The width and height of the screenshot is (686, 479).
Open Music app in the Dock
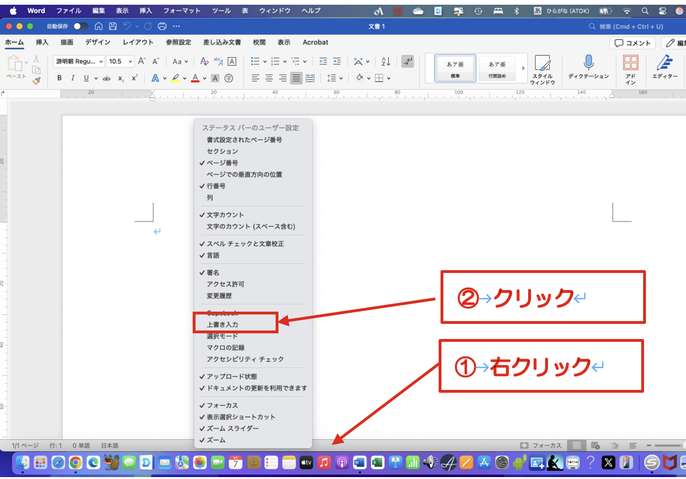(325, 462)
